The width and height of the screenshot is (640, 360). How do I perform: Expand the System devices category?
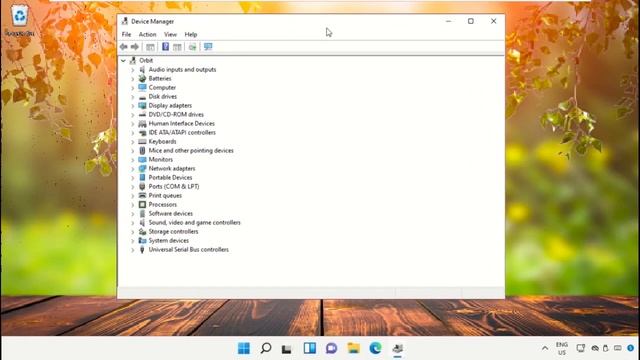coord(133,241)
